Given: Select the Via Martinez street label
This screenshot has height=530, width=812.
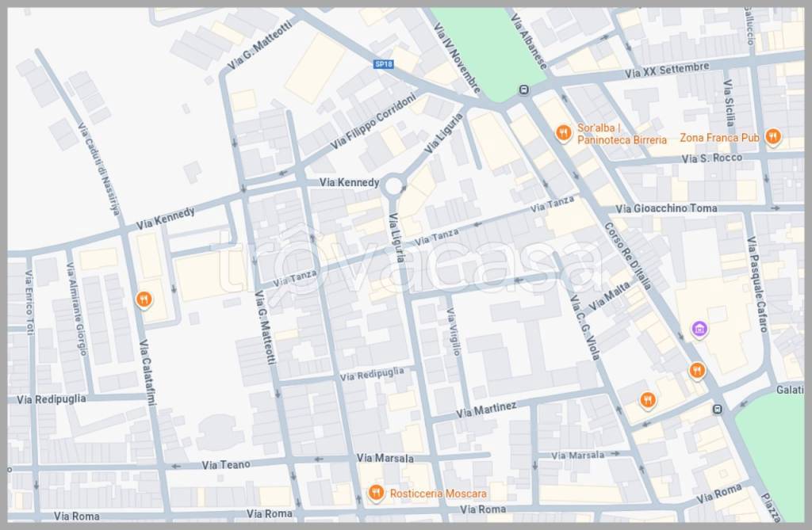Looking at the screenshot, I should (486, 410).
